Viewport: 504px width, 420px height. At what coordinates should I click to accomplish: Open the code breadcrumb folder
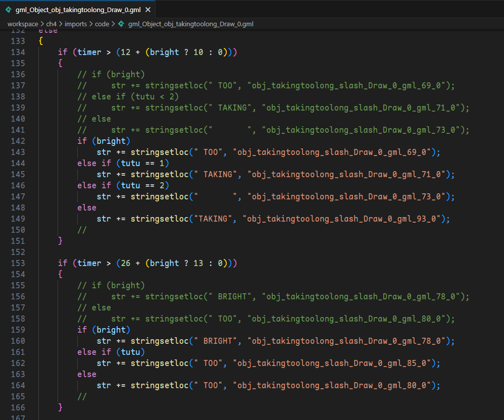[x=102, y=24]
